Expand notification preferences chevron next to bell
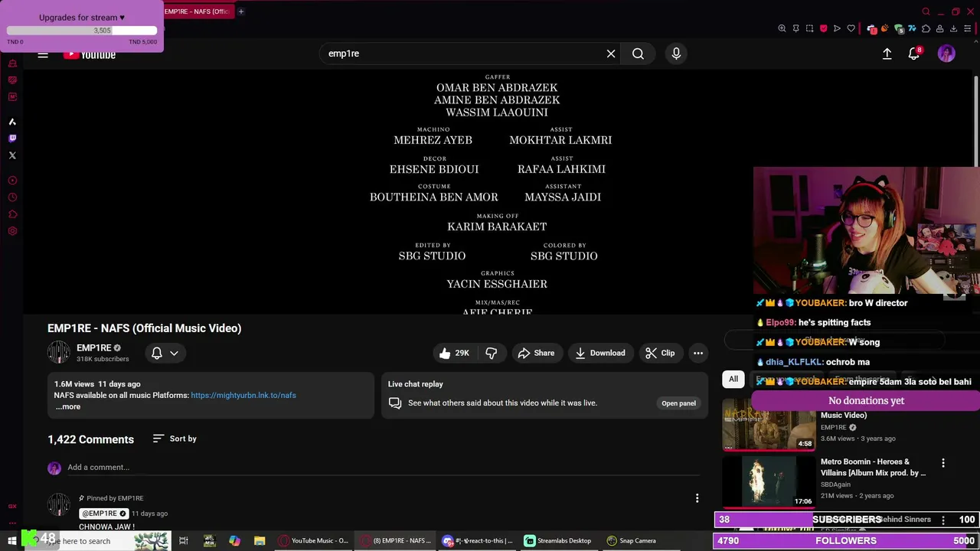Screen dimensions: 980x551 [x=175, y=353]
